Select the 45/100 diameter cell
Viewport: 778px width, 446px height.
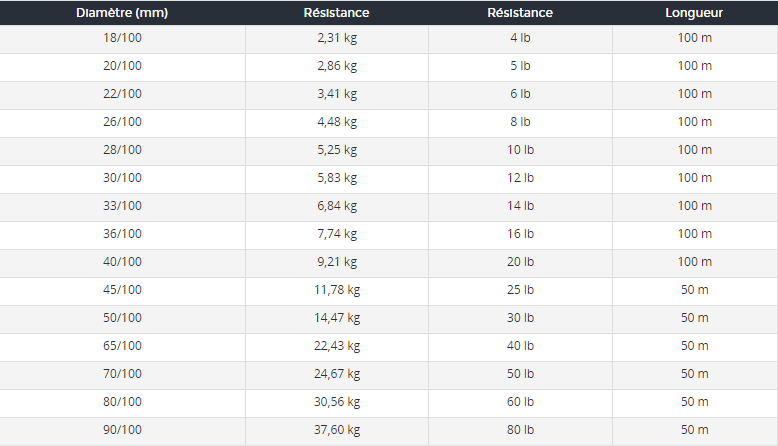click(x=122, y=290)
